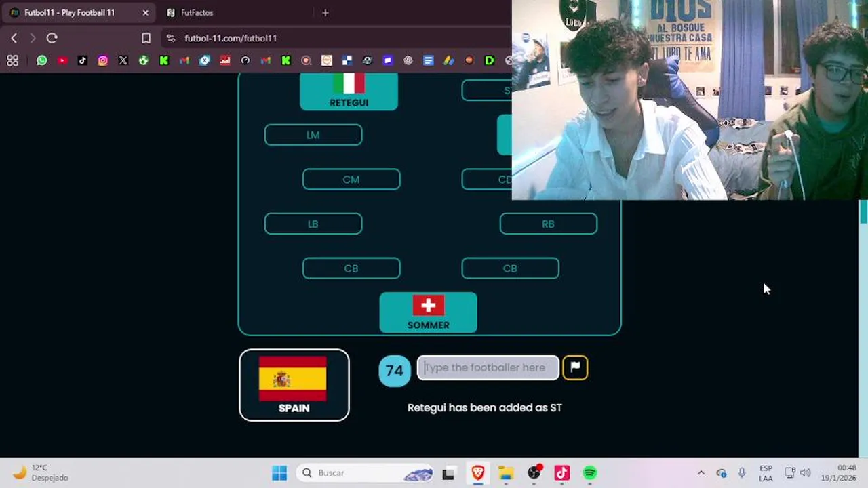Open the speedometer gauge bookmark
The width and height of the screenshot is (868, 488).
pyautogui.click(x=245, y=60)
